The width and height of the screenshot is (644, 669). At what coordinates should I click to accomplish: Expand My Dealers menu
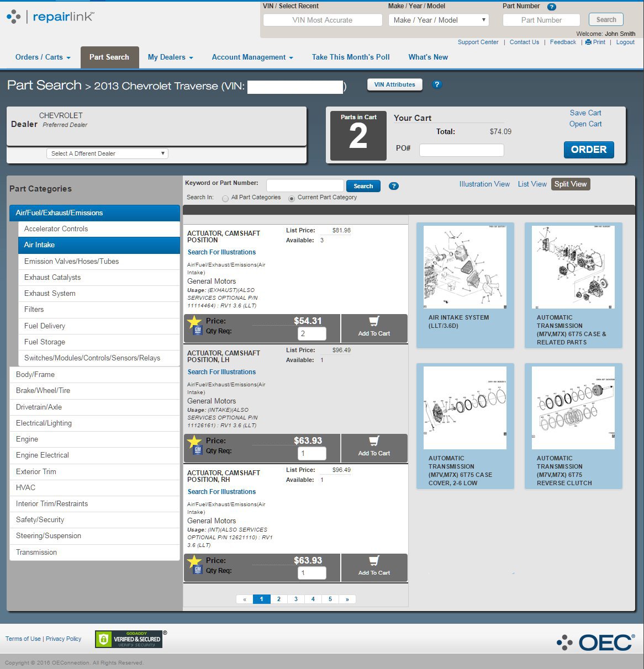(x=171, y=57)
